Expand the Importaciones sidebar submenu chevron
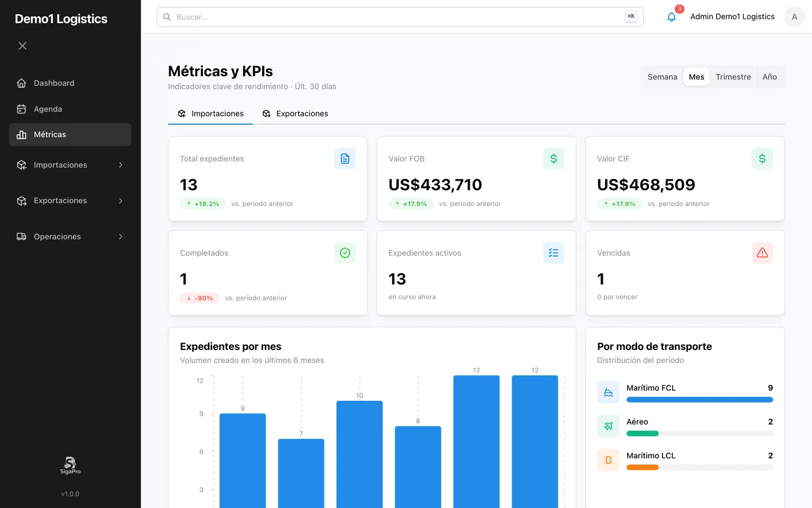Viewport: 812px width, 508px height. pyautogui.click(x=121, y=165)
